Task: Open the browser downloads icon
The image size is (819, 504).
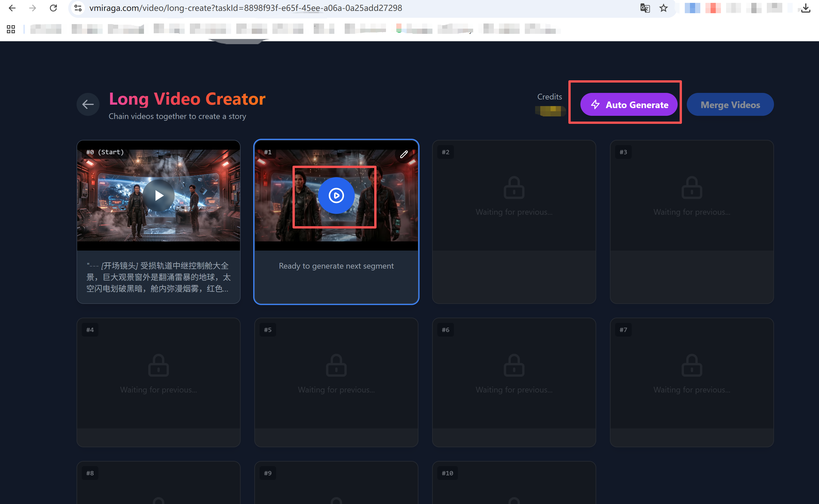Action: [806, 8]
